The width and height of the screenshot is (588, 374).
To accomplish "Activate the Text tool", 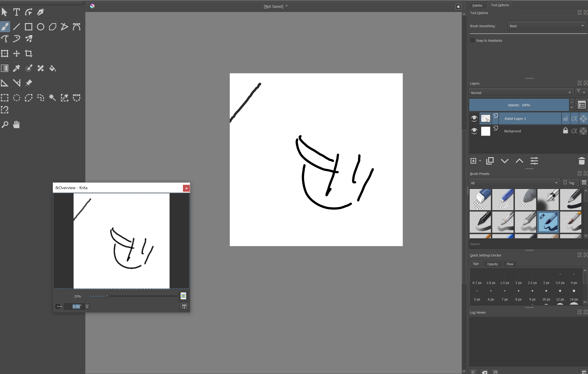I will click(16, 12).
